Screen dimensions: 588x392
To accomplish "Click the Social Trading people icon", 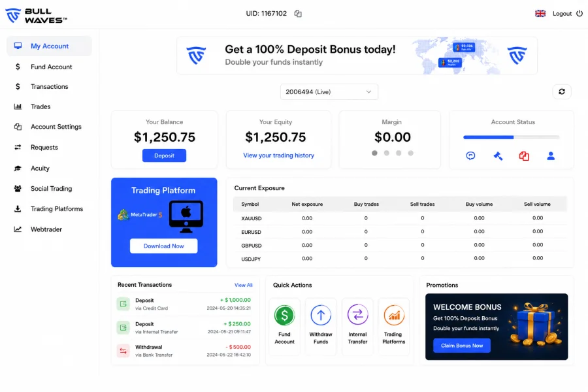I will 18,189.
